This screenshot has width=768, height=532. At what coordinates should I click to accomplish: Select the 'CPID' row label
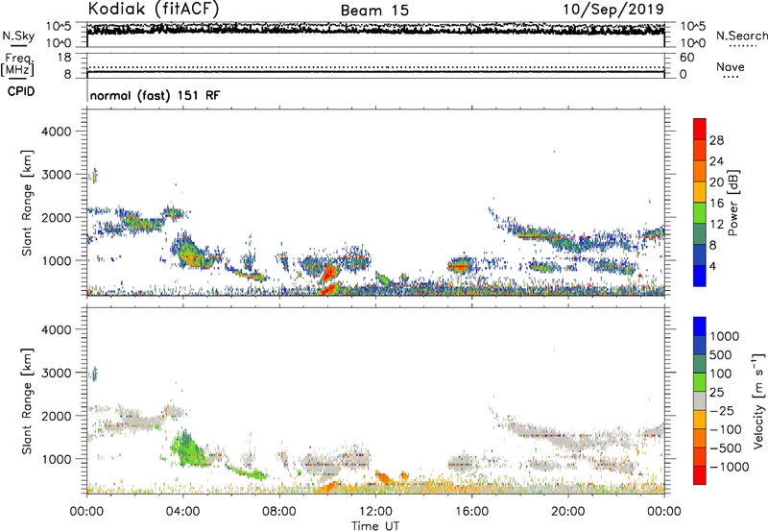21,91
